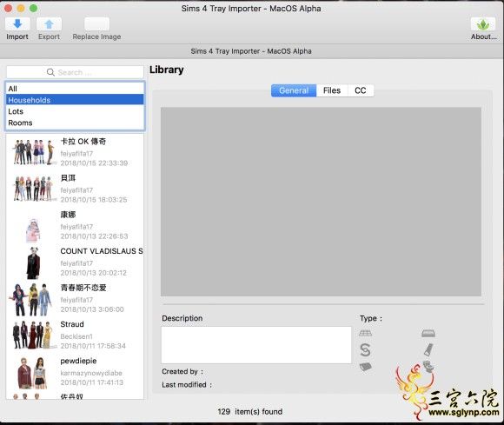
Task: Select the Households category
Action: (x=75, y=100)
